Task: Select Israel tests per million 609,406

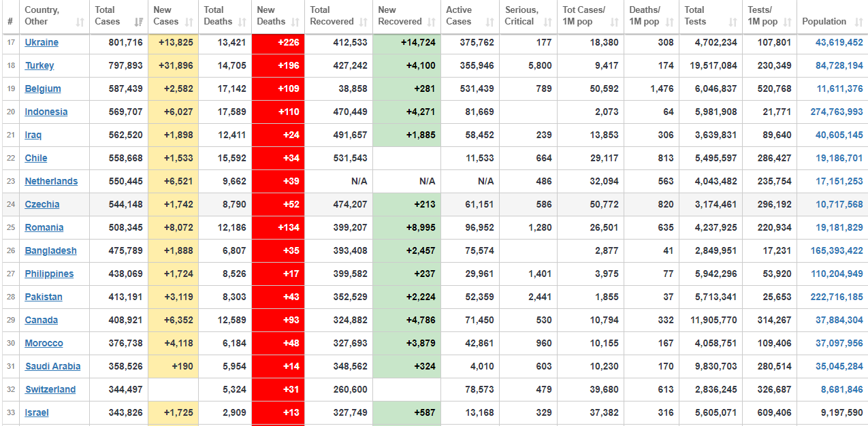Action: pyautogui.click(x=774, y=412)
